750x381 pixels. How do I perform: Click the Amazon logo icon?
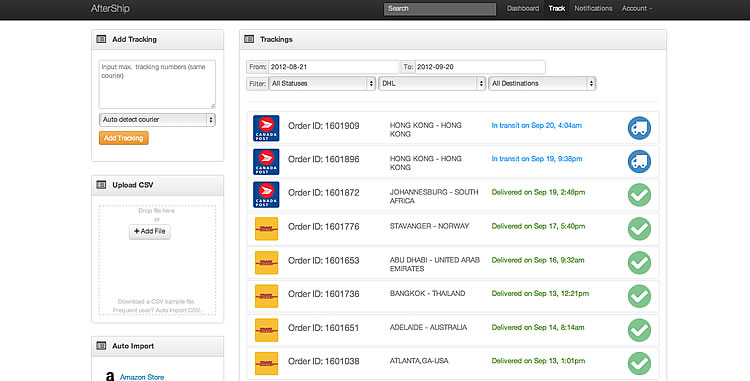pyautogui.click(x=110, y=376)
